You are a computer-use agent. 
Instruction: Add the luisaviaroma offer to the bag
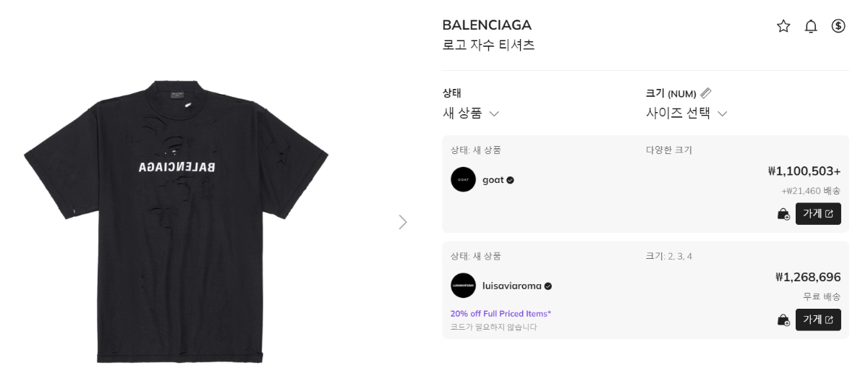click(x=783, y=320)
